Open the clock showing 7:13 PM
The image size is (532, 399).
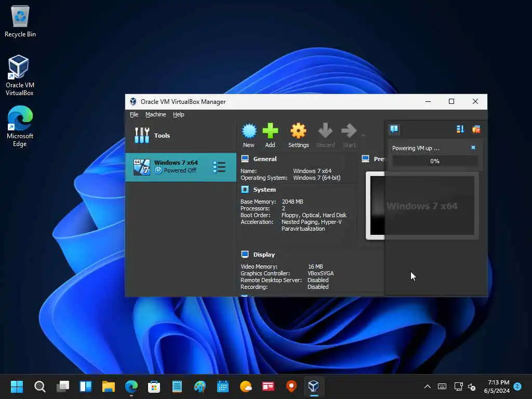(497, 387)
